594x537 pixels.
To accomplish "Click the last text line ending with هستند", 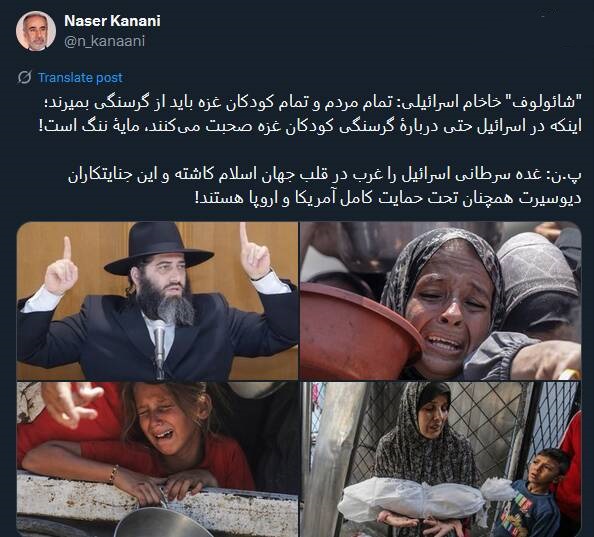I will click(x=388, y=198).
